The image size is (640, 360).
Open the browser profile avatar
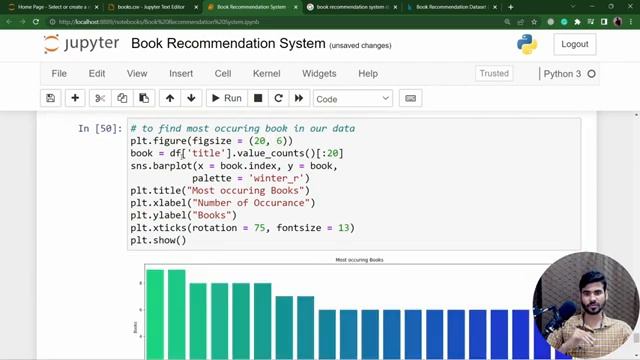pyautogui.click(x=618, y=22)
